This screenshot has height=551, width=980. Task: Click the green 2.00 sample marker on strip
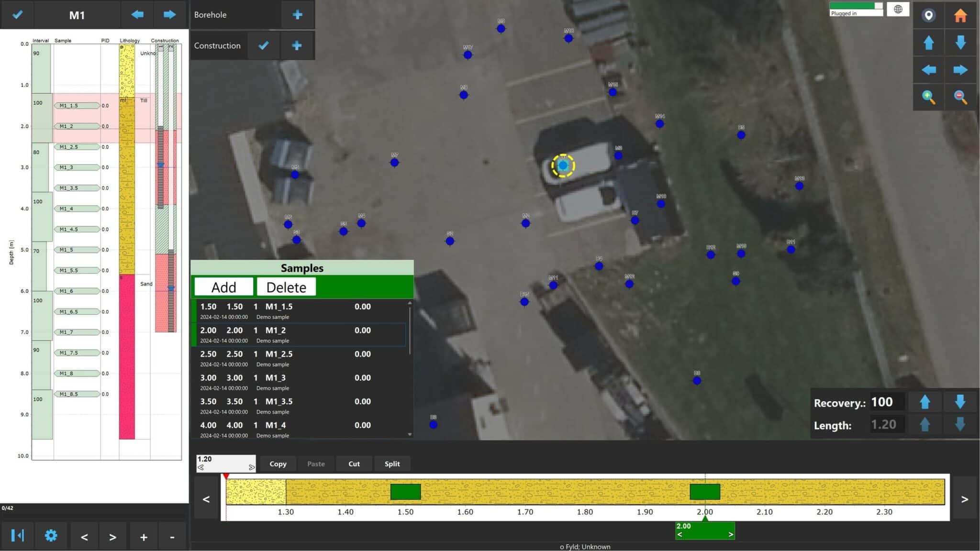[x=704, y=492]
